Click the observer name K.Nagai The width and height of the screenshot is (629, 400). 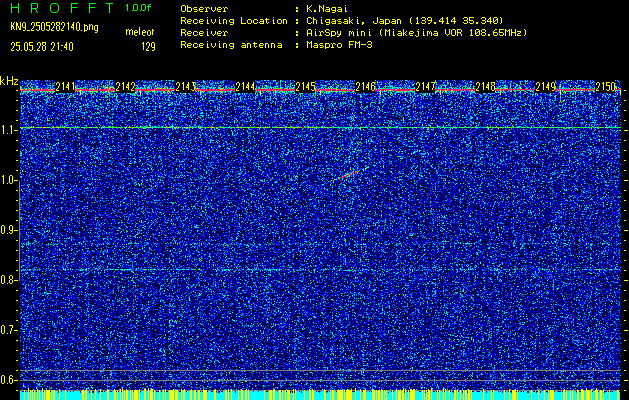click(x=327, y=9)
